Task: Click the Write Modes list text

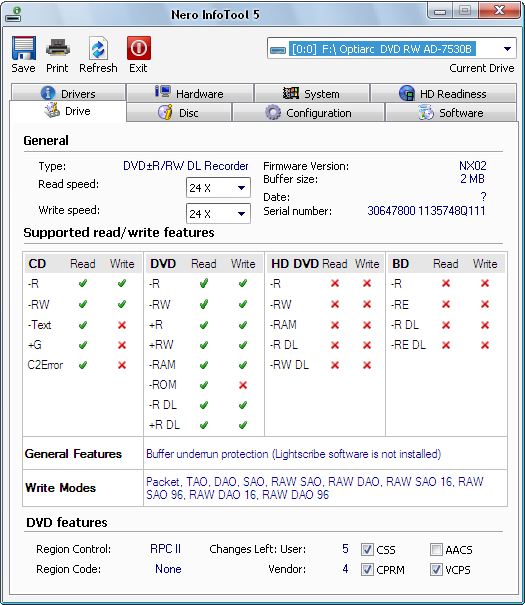Action: [315, 488]
